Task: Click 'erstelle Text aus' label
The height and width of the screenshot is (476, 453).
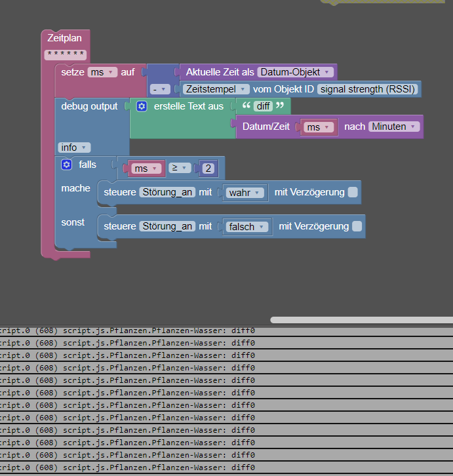Action: pos(189,106)
